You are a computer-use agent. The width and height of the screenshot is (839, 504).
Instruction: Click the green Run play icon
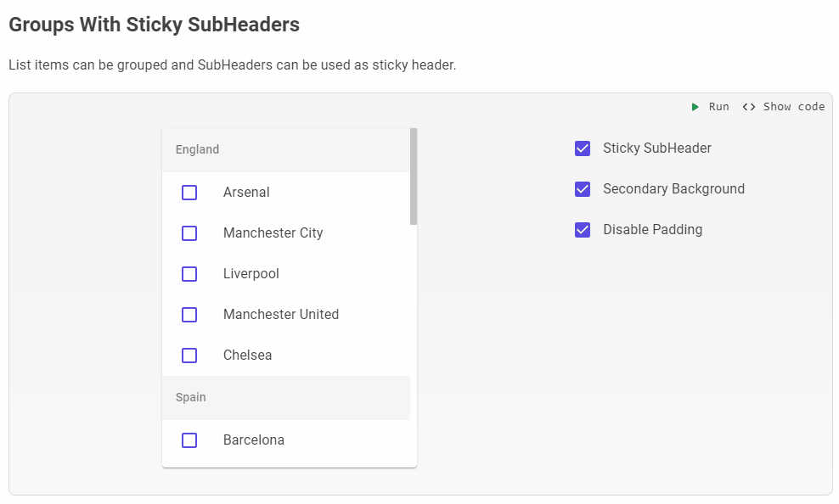(x=695, y=107)
